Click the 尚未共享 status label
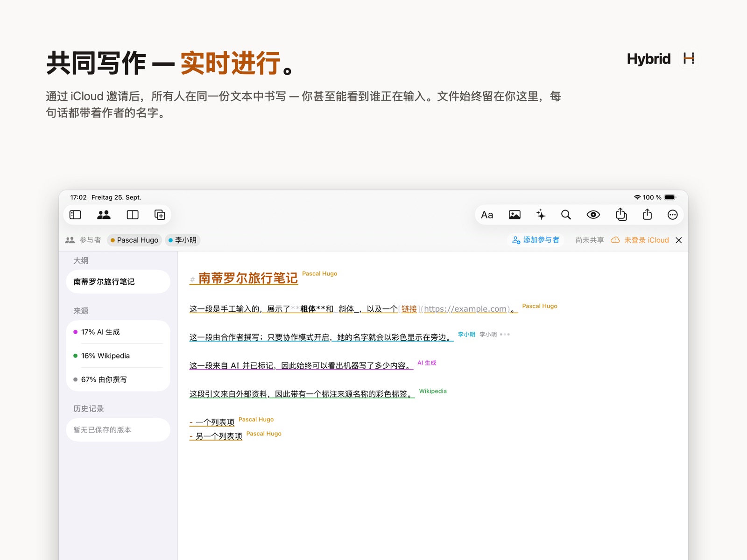Viewport: 747px width, 560px height. 590,240
